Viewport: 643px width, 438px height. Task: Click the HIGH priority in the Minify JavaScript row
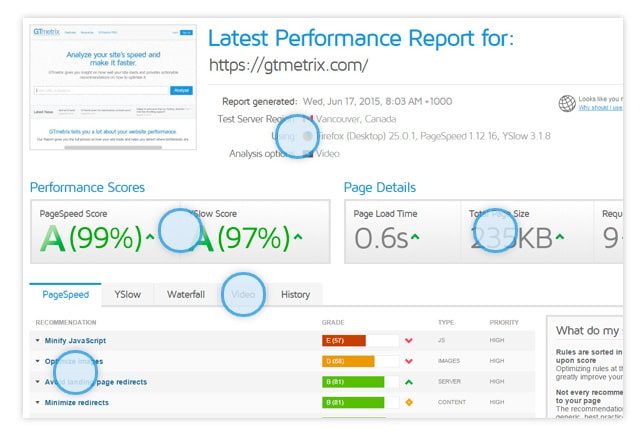tap(497, 340)
